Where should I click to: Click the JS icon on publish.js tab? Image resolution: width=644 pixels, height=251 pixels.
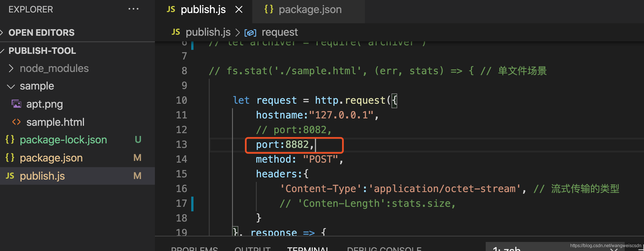tap(171, 9)
